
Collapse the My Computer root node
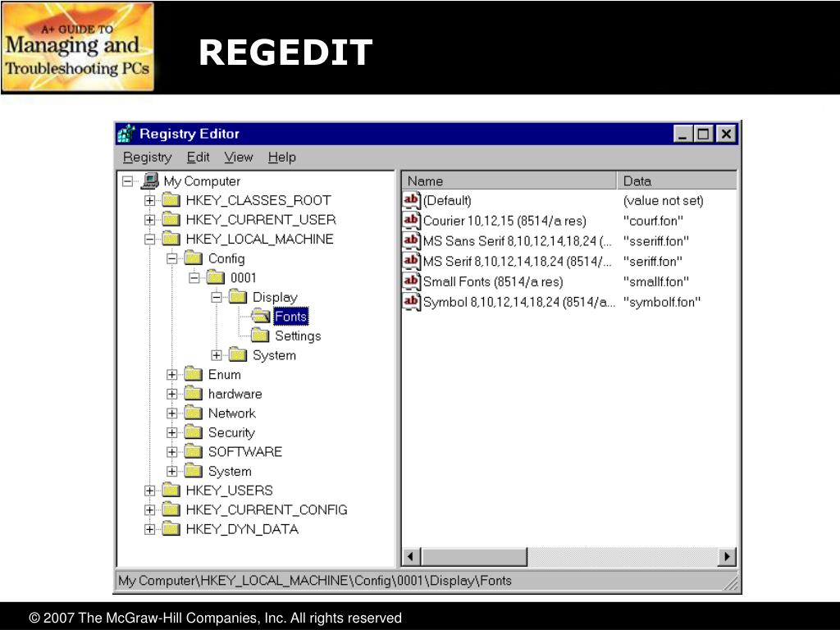coord(127,181)
